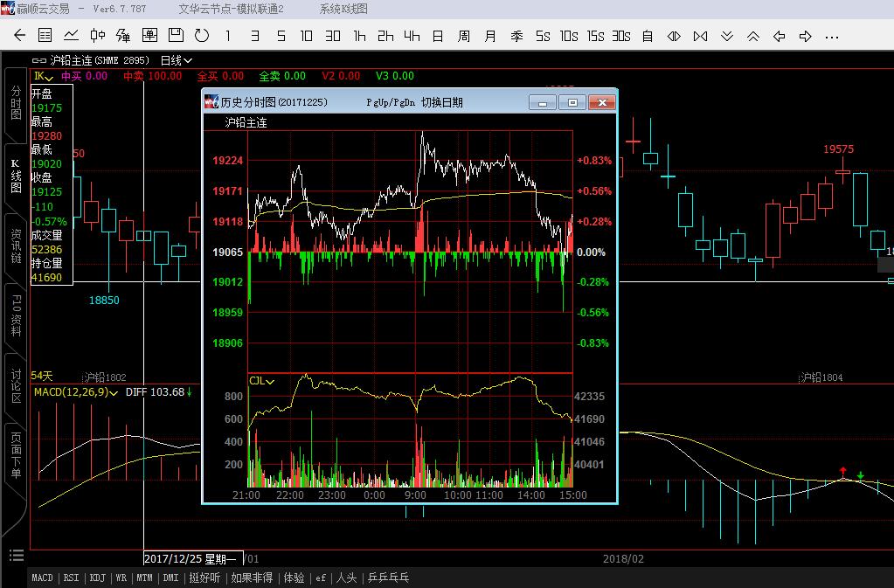Expand the CJL dropdown in the popup chart
The image size is (894, 588).
click(261, 381)
